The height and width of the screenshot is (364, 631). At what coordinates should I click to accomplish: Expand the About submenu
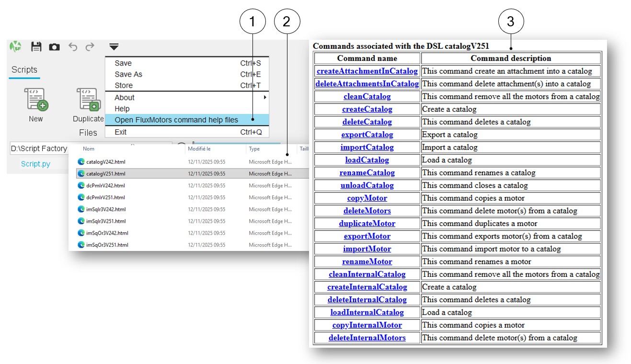click(x=187, y=97)
